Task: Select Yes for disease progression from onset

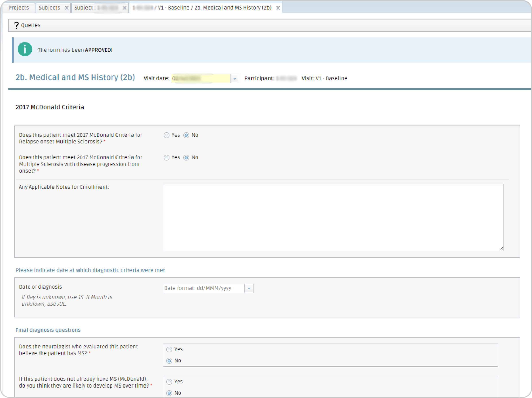Action: [x=166, y=158]
